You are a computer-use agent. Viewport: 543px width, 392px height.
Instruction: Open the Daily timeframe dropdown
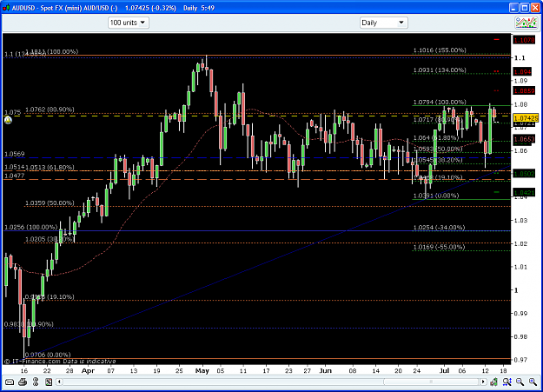click(x=383, y=23)
